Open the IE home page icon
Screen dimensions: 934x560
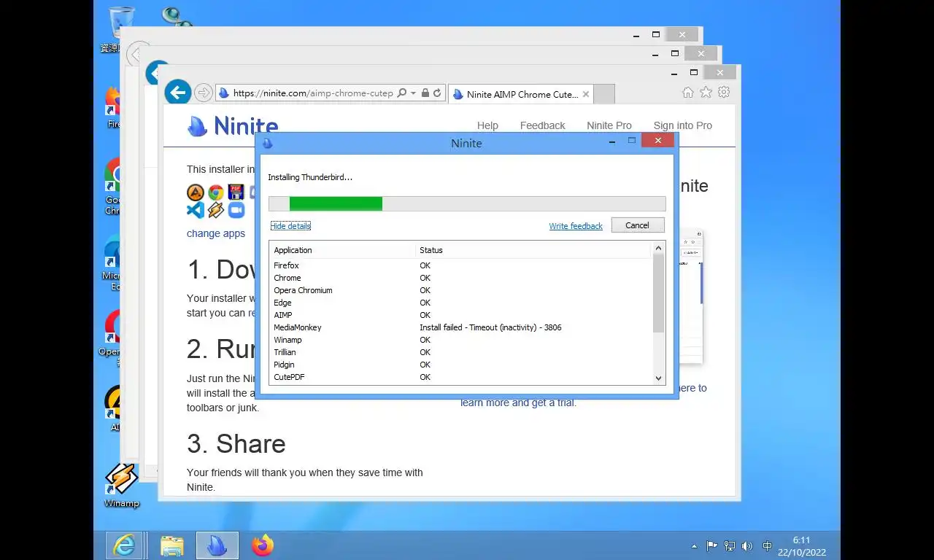click(x=687, y=92)
